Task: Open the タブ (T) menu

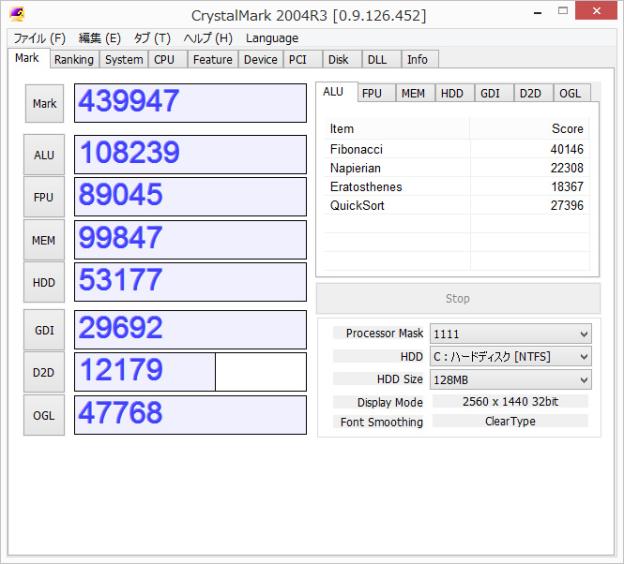Action: click(x=152, y=38)
